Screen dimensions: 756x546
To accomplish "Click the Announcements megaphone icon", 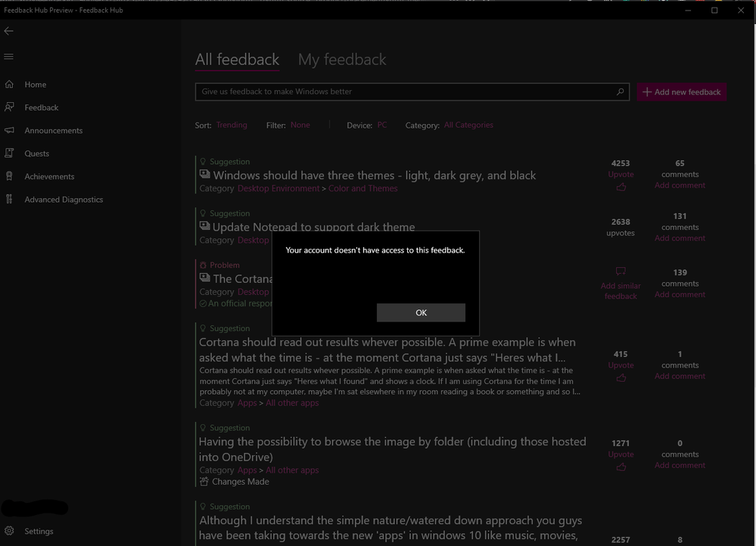I will click(x=9, y=130).
